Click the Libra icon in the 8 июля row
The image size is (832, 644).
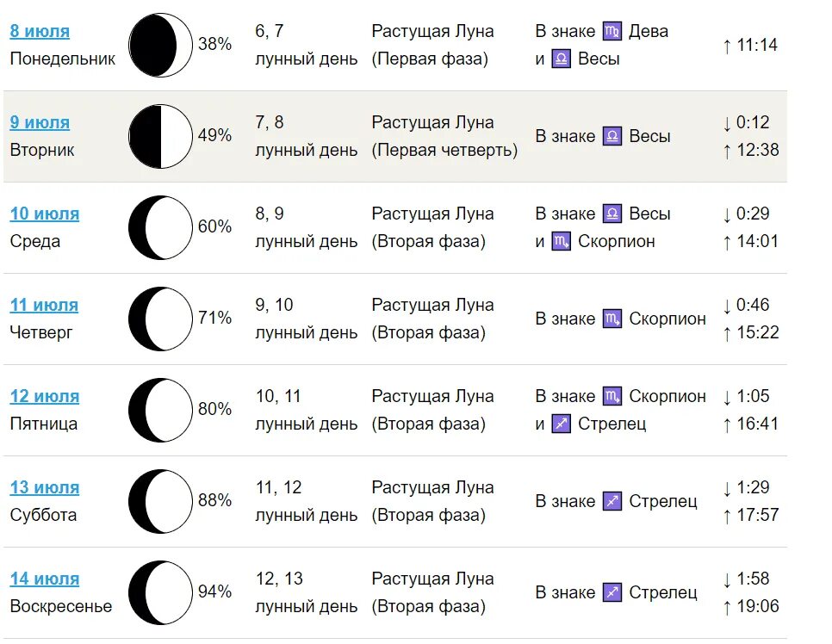[562, 59]
